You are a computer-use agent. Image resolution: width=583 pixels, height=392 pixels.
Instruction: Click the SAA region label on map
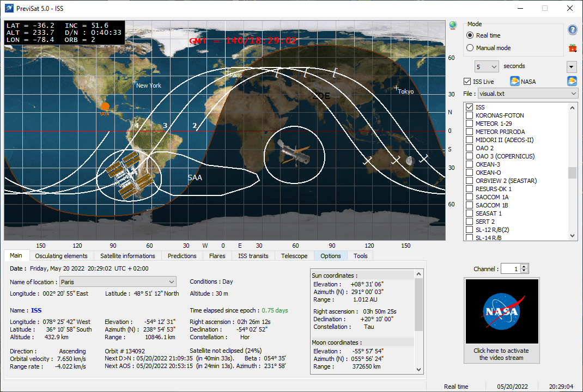click(x=195, y=177)
